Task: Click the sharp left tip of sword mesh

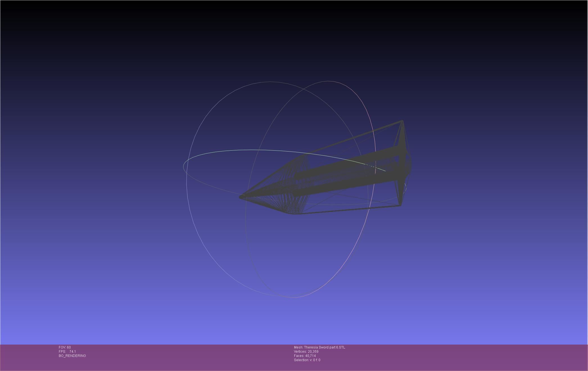Action: tap(241, 197)
